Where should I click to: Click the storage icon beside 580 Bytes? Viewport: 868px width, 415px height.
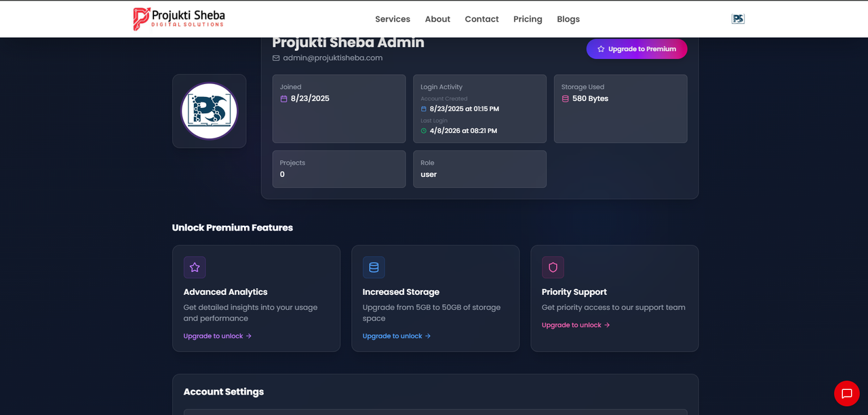(x=566, y=99)
